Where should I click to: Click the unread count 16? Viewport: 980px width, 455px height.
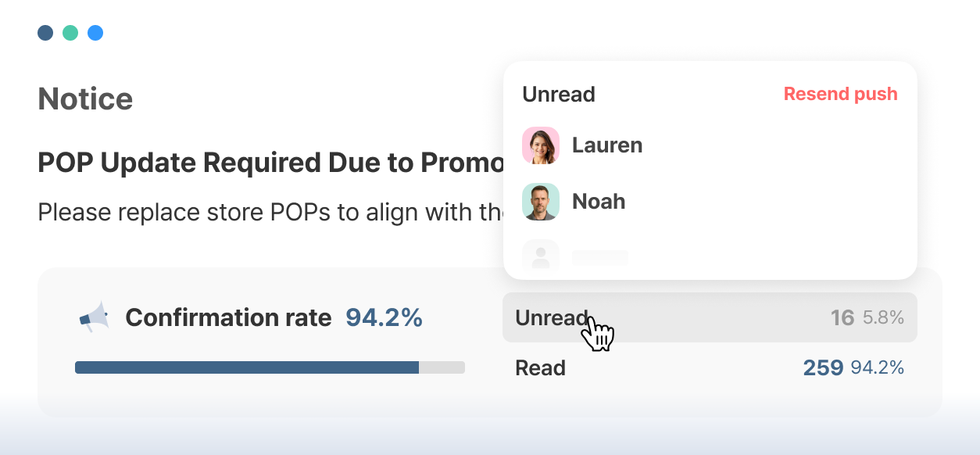[x=842, y=317]
